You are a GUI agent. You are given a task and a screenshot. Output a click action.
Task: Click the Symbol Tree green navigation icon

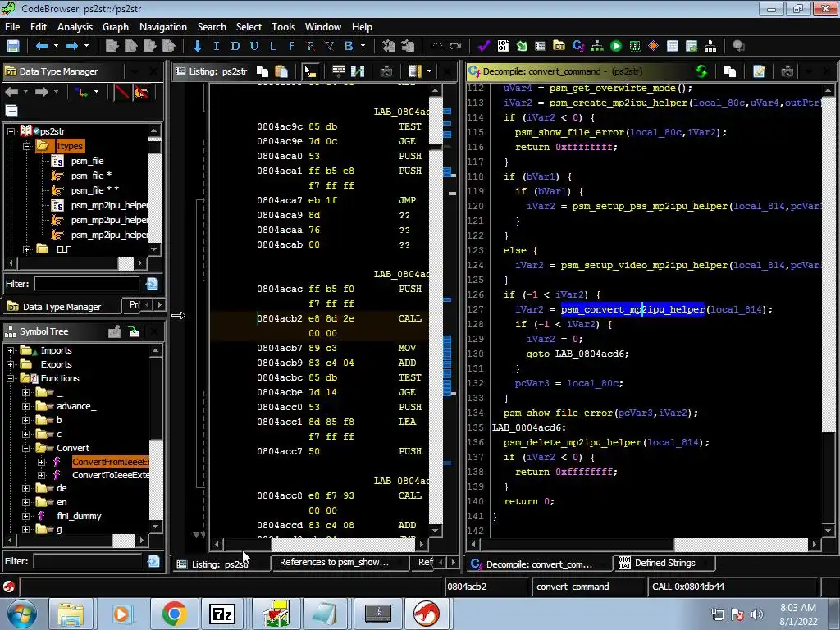tap(134, 332)
